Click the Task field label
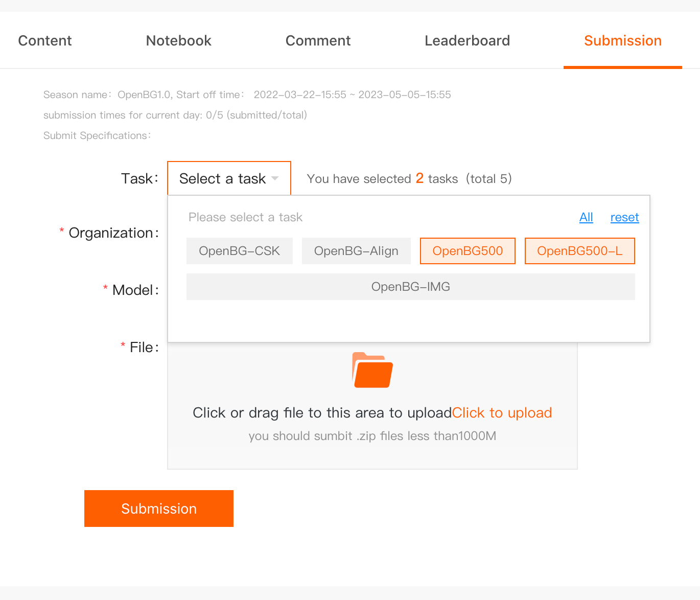 pyautogui.click(x=140, y=178)
